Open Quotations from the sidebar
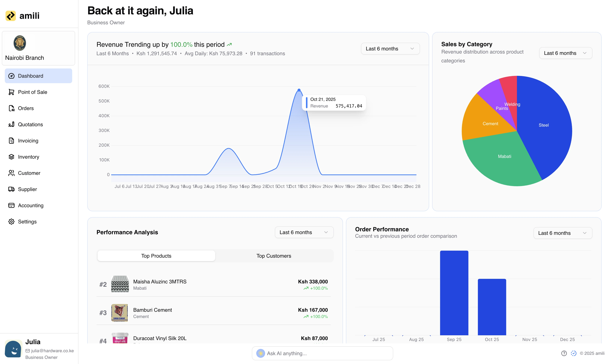This screenshot has height=364, width=609. coord(30,124)
